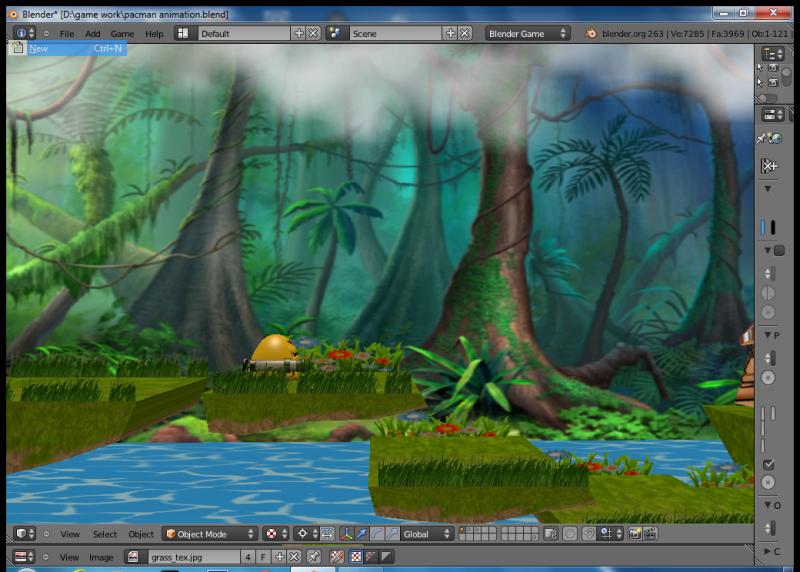Add a new screen layout with plus
Screen dimensions: 800x572
(299, 33)
